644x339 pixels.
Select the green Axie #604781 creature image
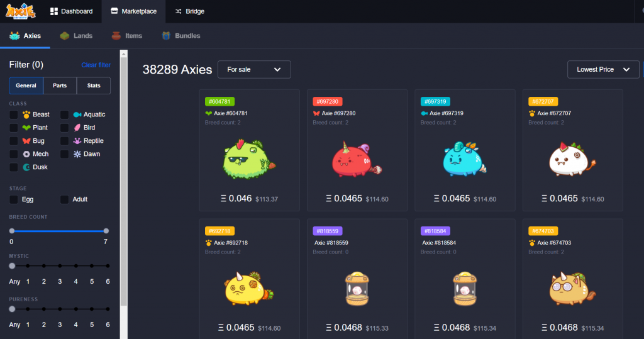(x=249, y=159)
